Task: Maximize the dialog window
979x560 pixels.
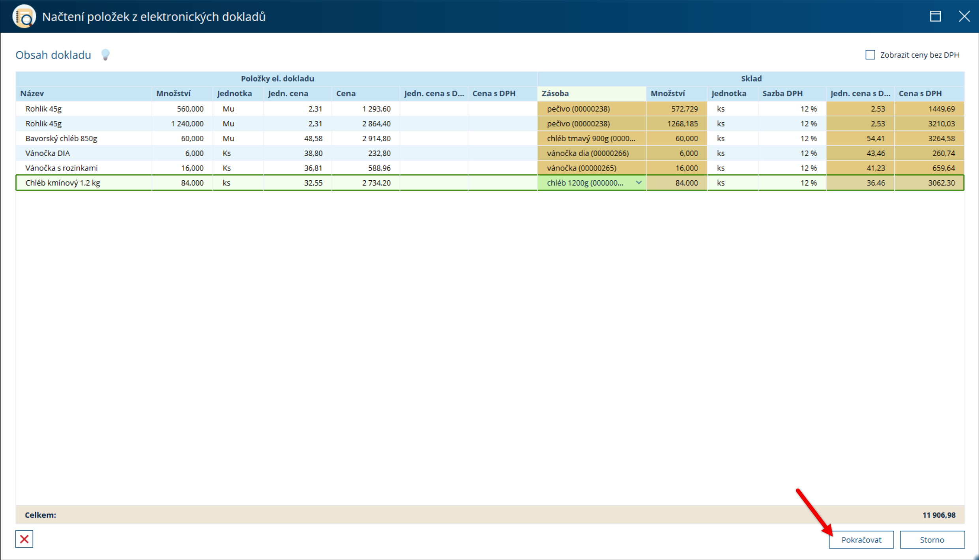Action: coord(935,17)
